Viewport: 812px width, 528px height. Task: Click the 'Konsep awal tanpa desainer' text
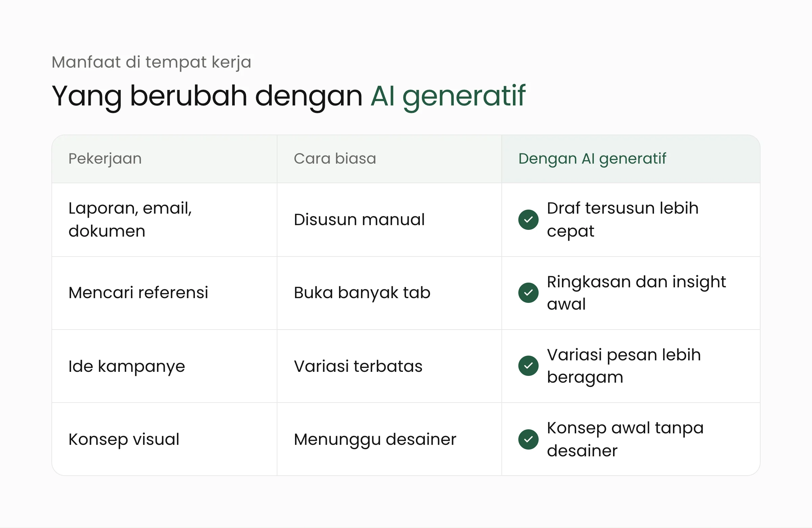(625, 439)
